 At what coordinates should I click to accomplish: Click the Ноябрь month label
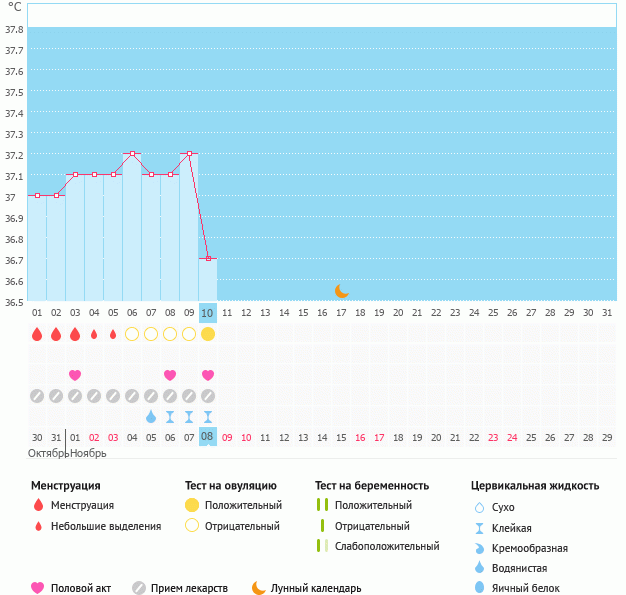(87, 453)
